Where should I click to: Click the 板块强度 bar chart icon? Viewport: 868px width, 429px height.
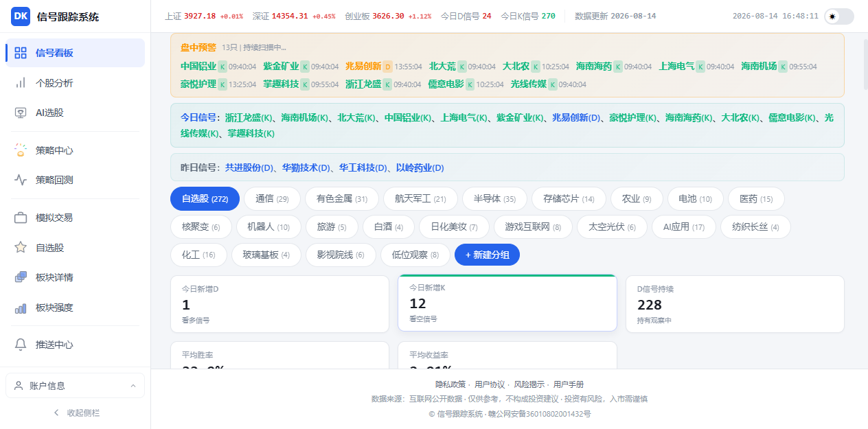click(21, 308)
